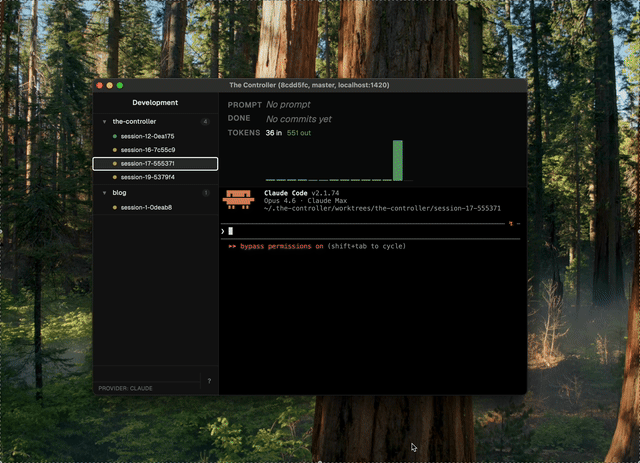The width and height of the screenshot is (640, 463).
Task: Click the green status dot of session-12-0ea175
Action: point(115,136)
